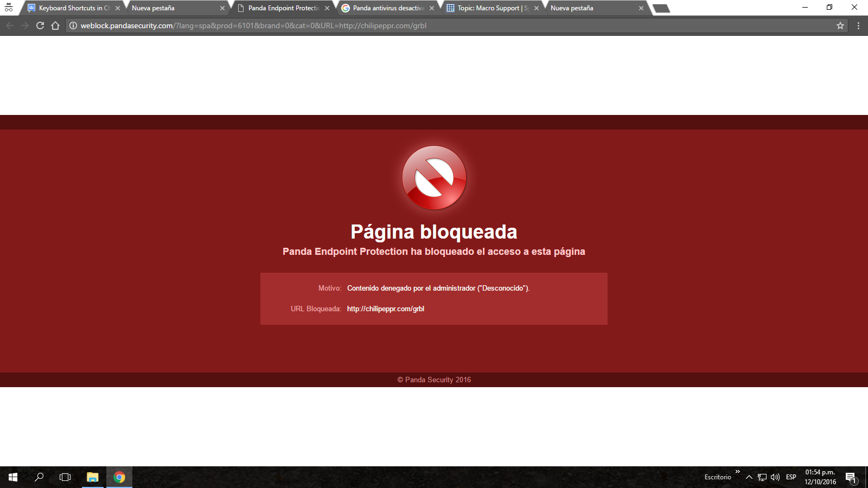
Task: Reload the blocked page
Action: (x=40, y=25)
